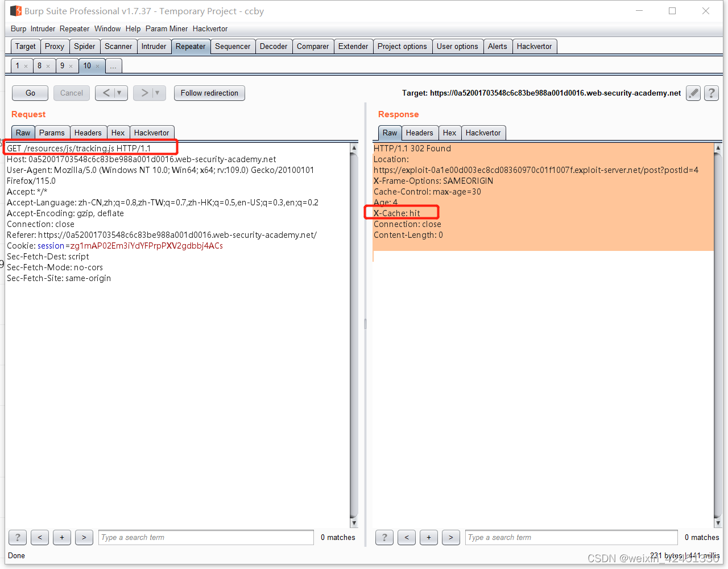Viewport: 728px width, 569px height.
Task: Select response Hackvertor view tab
Action: [x=483, y=133]
